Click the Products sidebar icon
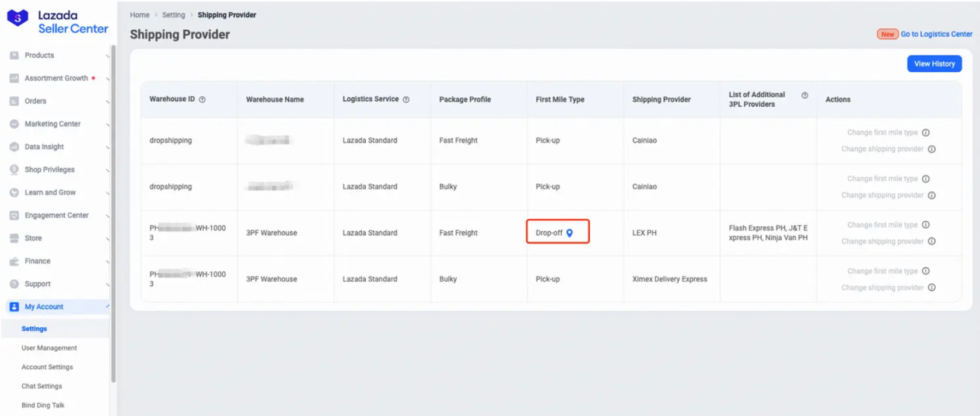The width and height of the screenshot is (980, 416). (x=15, y=55)
